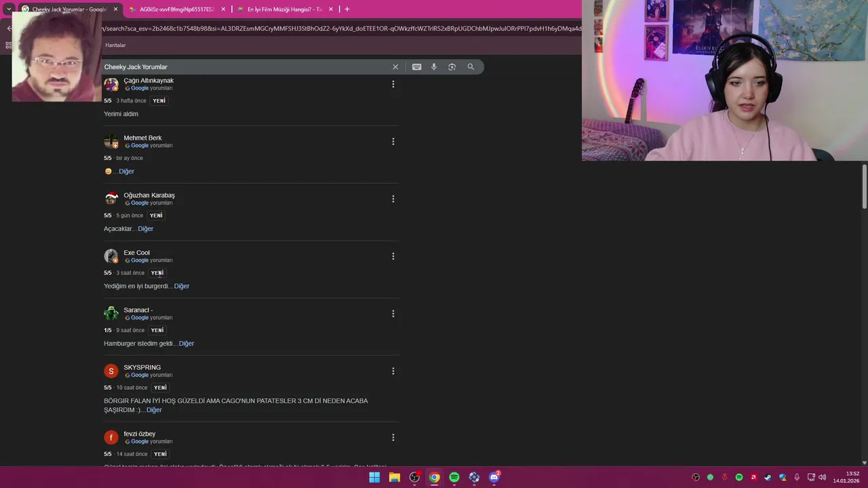Open the Windows Start menu
The width and height of the screenshot is (868, 488).
[374, 477]
